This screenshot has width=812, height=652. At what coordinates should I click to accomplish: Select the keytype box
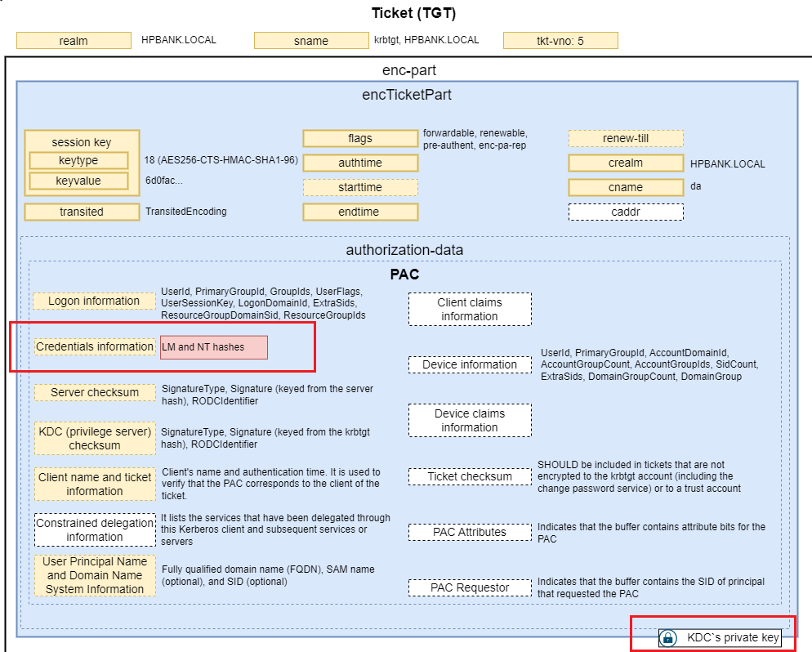(78, 160)
